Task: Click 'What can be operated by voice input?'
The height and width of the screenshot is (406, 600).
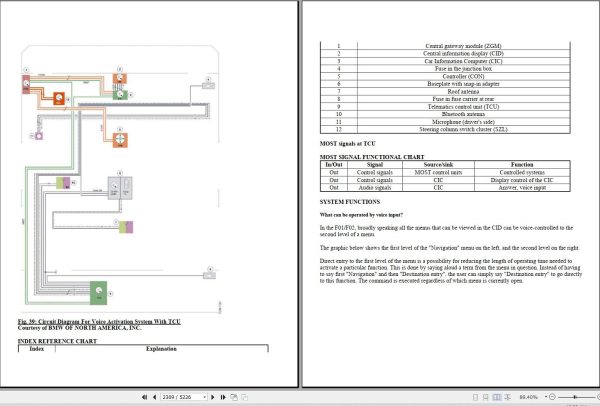Action: (x=361, y=215)
